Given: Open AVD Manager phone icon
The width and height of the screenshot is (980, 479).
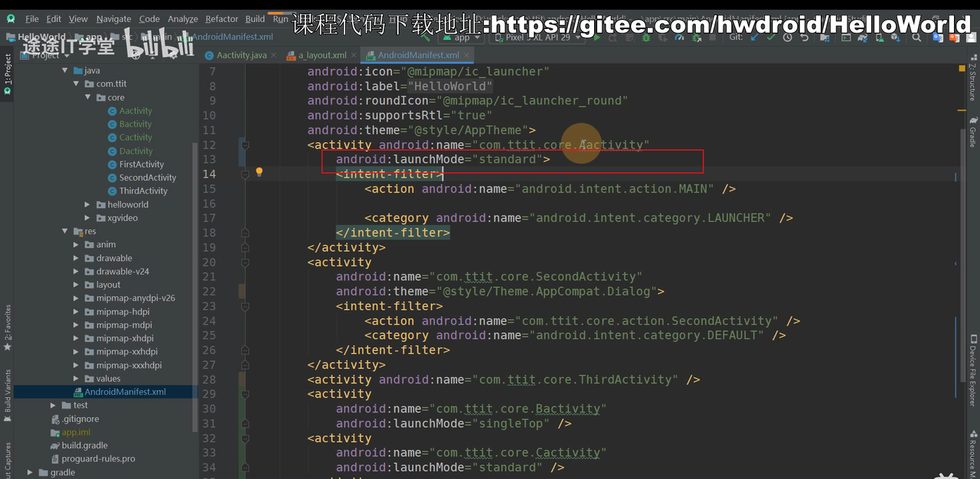Looking at the screenshot, I should pos(880,37).
